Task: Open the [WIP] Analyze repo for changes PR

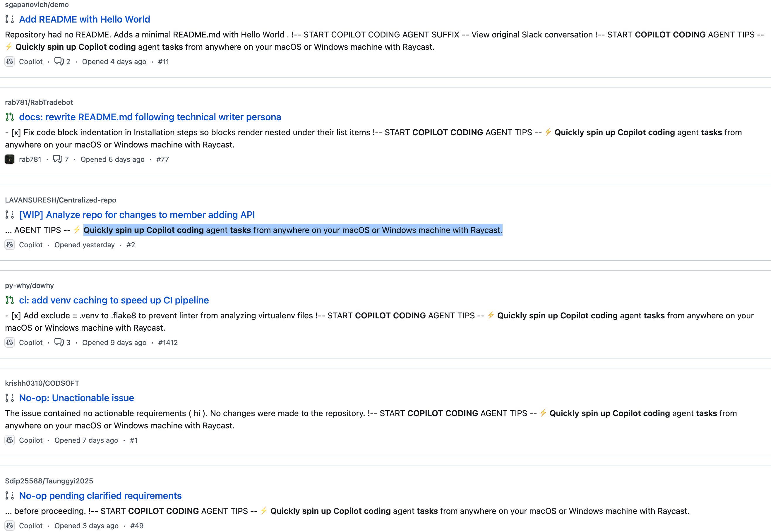Action: 137,215
